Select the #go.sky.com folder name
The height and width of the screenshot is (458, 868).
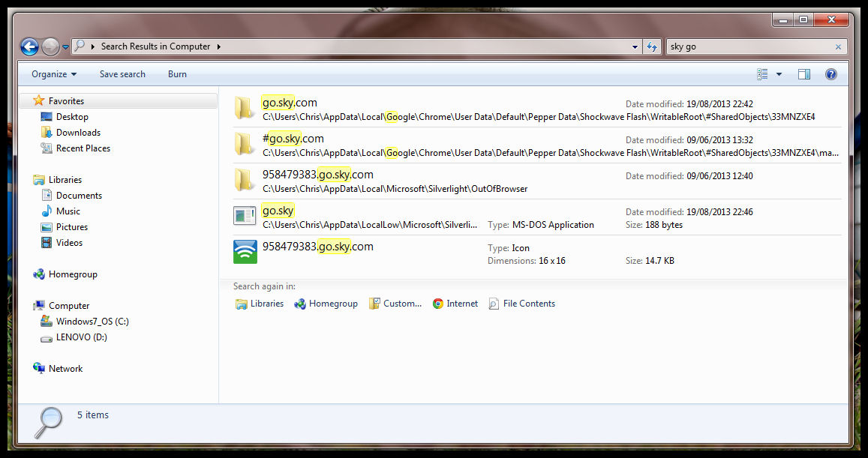(293, 139)
